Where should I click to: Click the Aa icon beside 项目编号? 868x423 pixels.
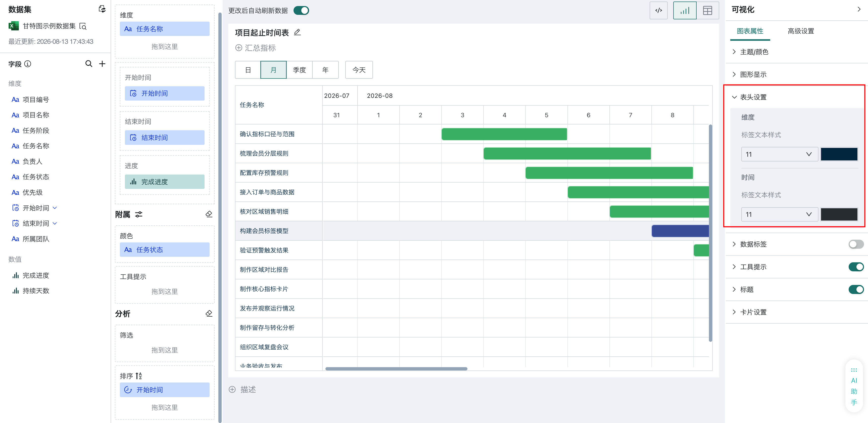click(15, 100)
